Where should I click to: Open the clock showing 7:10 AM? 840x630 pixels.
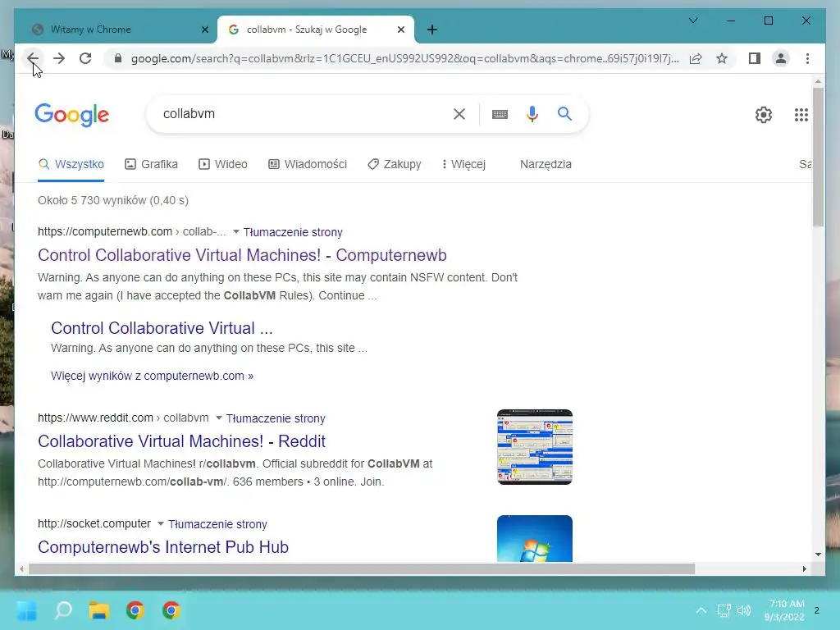tap(784, 610)
